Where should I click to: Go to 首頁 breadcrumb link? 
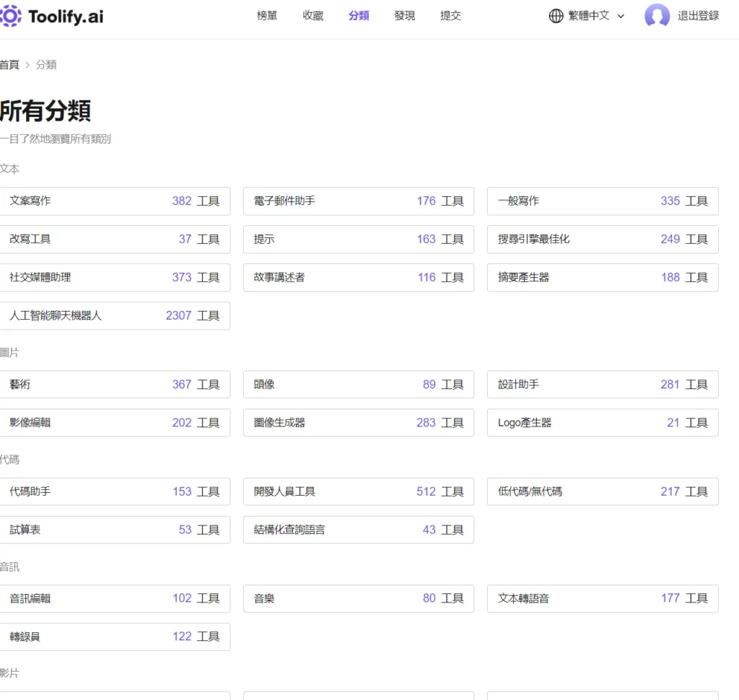tap(9, 64)
